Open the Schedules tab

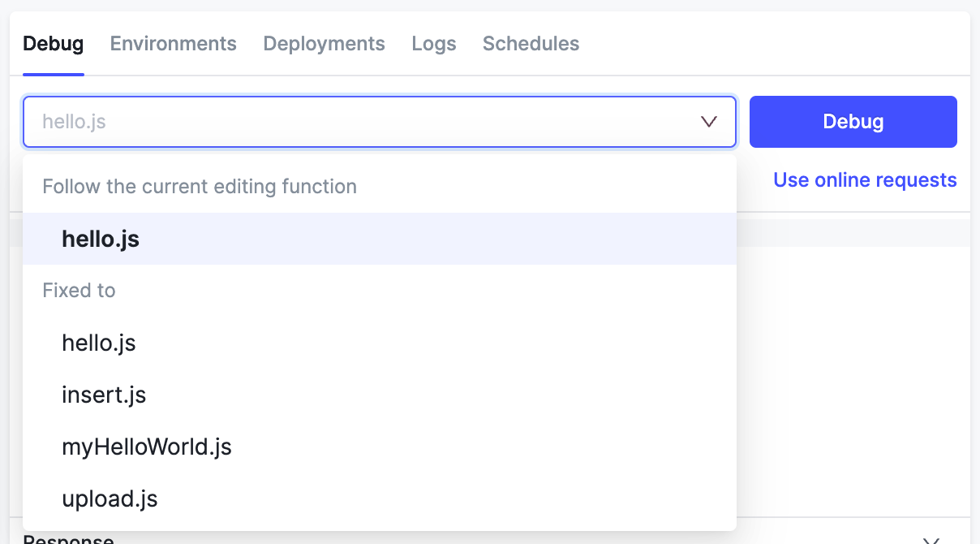tap(531, 44)
